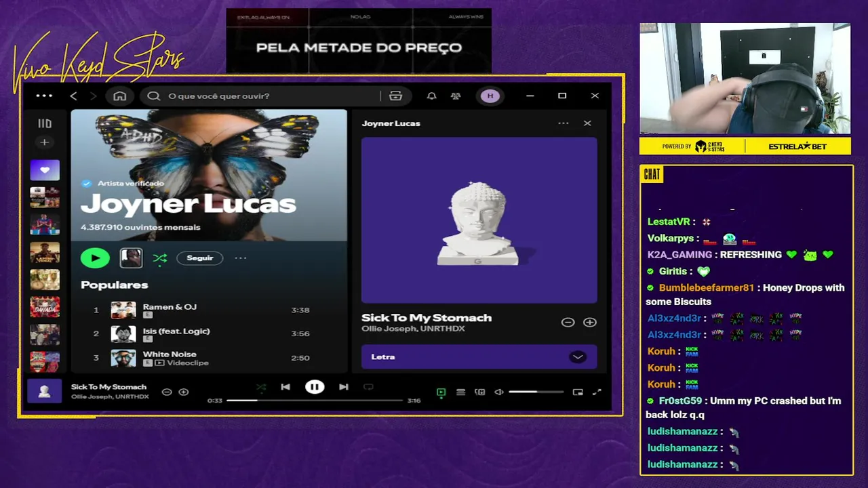
Task: Open 'Joyner Lucas' panel title link
Action: point(391,123)
